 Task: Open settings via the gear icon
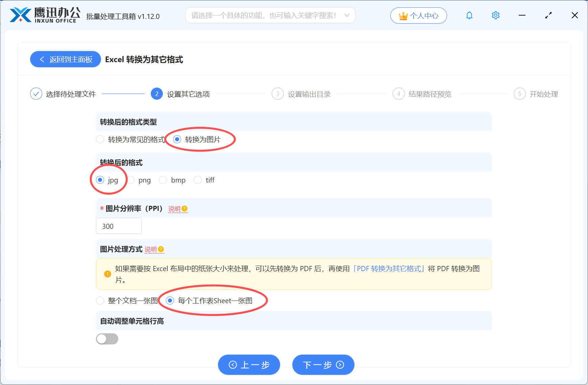pos(495,15)
